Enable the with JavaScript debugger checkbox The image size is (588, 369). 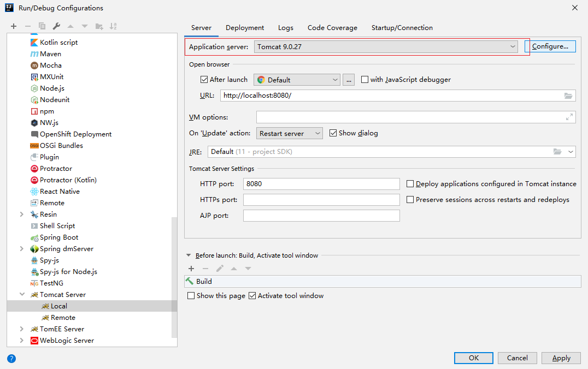pos(364,79)
